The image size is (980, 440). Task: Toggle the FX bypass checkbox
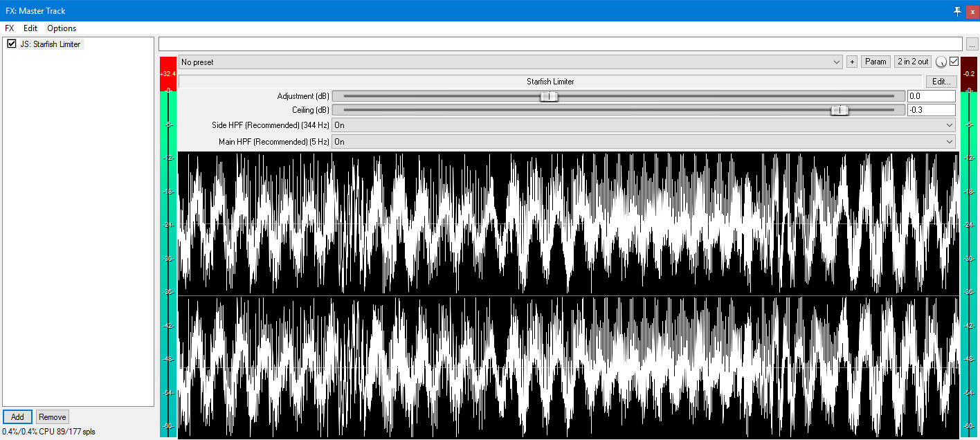[x=954, y=62]
